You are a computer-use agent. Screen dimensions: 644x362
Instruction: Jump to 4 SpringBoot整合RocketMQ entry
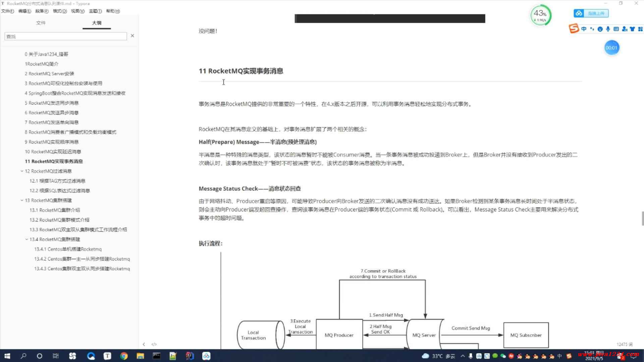pyautogui.click(x=75, y=93)
